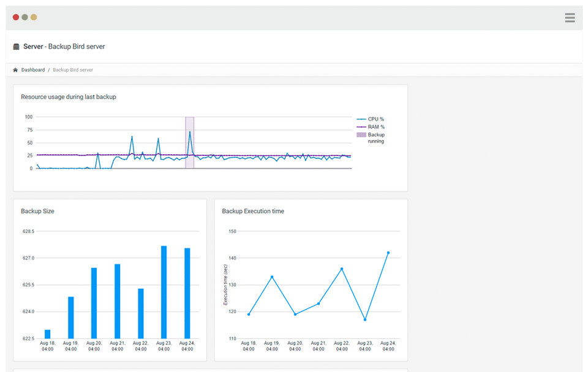Select the Aug 20 execution time data point
The height and width of the screenshot is (372, 588).
click(x=295, y=314)
